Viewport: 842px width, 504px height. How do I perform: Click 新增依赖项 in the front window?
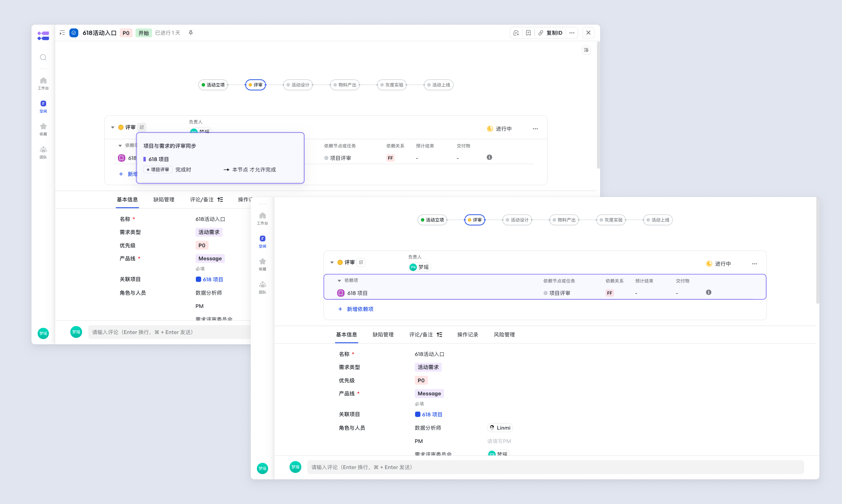pos(356,309)
